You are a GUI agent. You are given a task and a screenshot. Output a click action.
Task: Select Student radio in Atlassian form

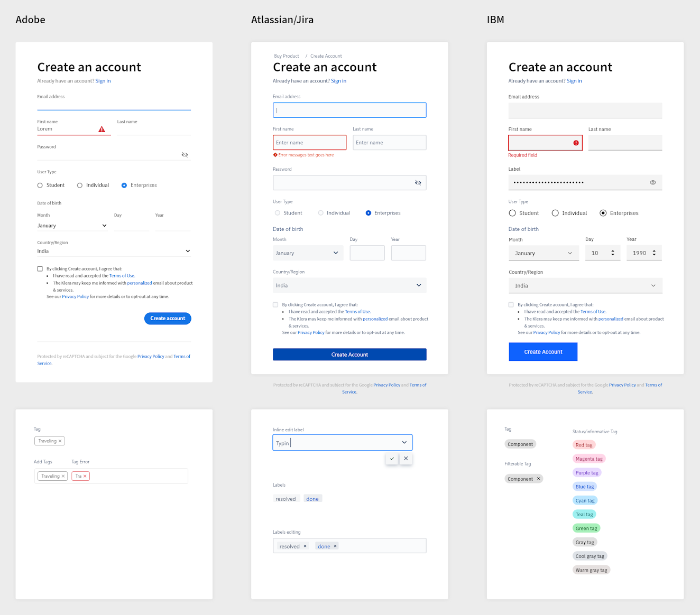point(278,213)
